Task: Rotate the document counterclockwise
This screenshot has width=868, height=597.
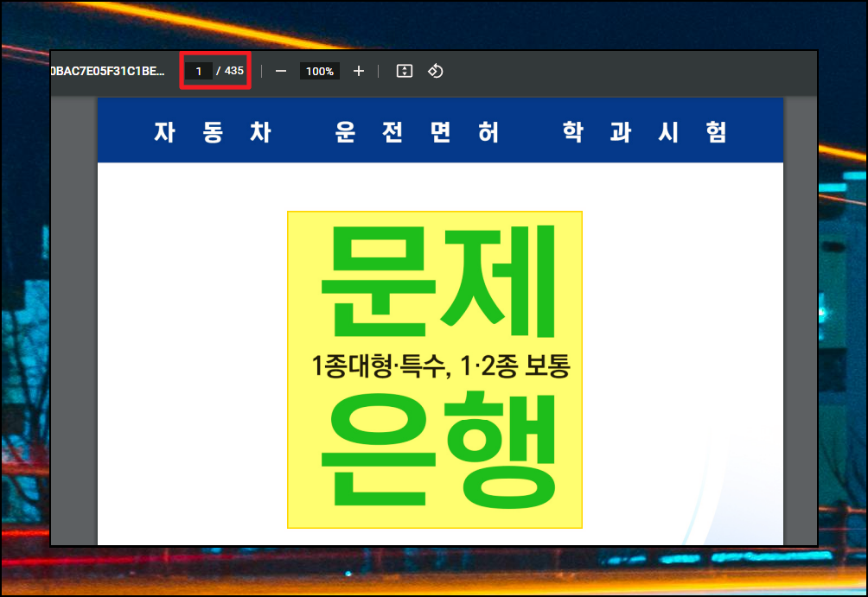Action: (x=435, y=72)
